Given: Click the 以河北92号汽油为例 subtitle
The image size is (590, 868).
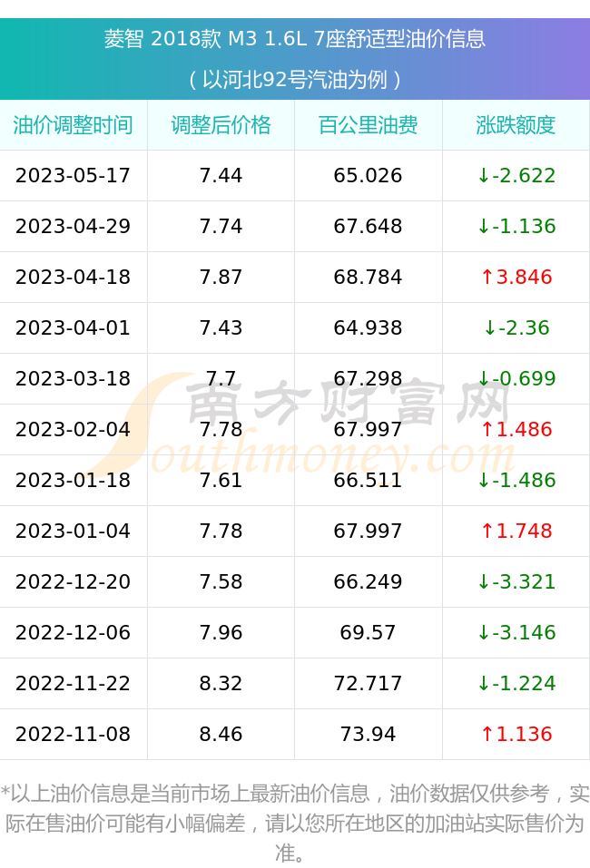Looking at the screenshot, I should coord(295,80).
